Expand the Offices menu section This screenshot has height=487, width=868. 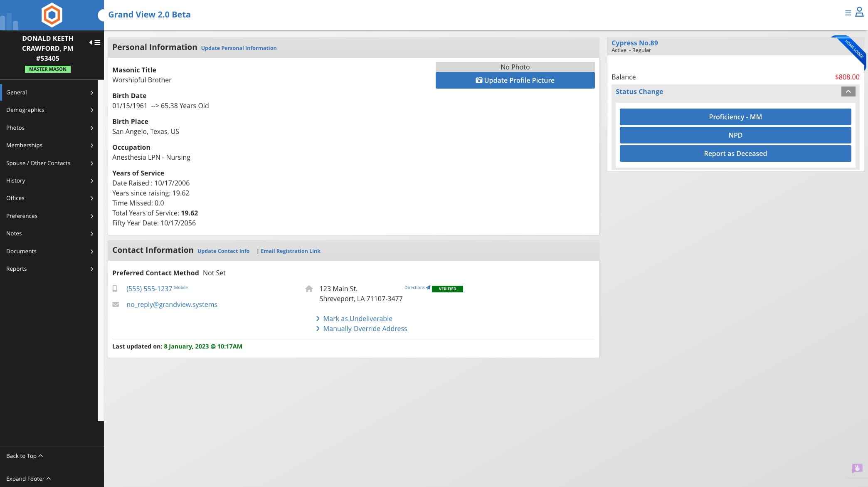(49, 198)
